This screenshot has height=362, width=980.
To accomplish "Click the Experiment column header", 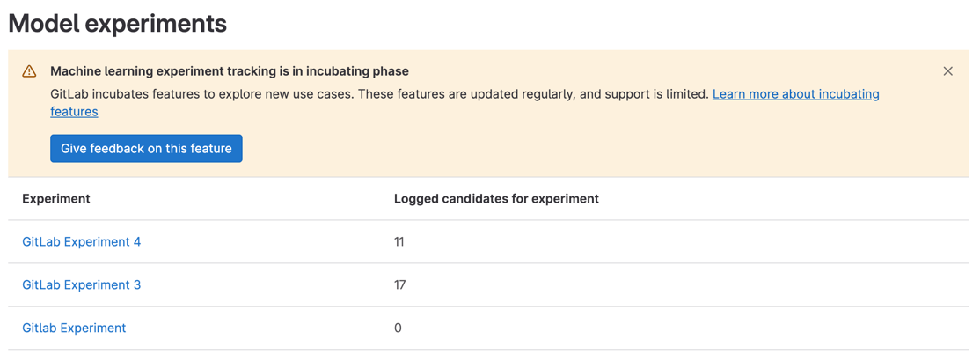I will click(x=56, y=199).
